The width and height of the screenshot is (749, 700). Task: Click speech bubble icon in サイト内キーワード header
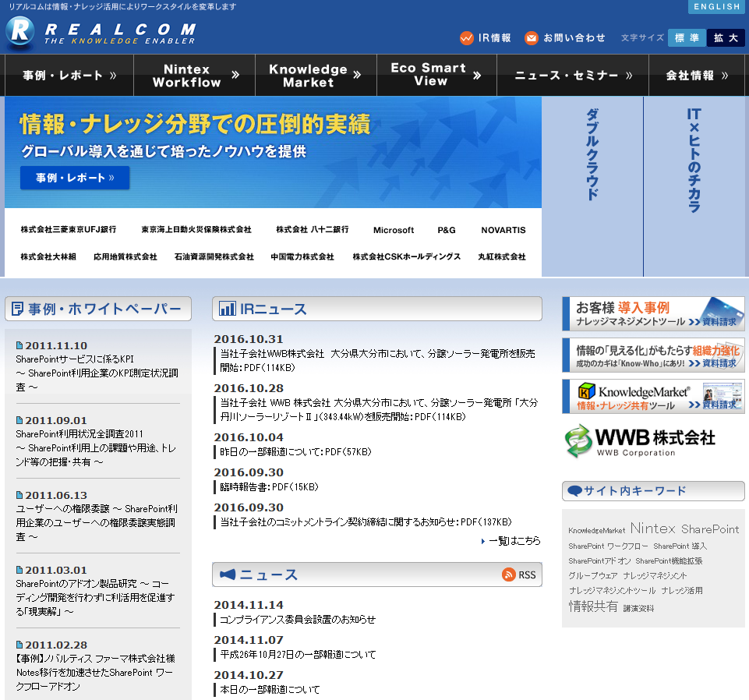574,491
